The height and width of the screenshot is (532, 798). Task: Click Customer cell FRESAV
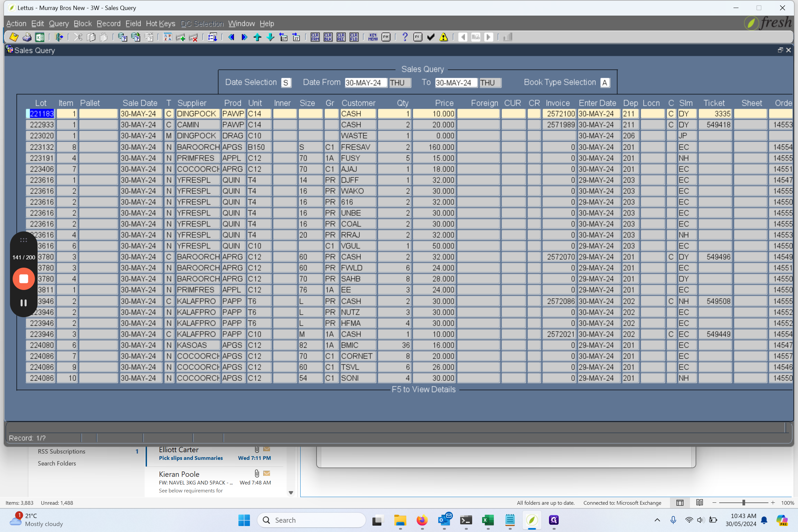click(358, 147)
